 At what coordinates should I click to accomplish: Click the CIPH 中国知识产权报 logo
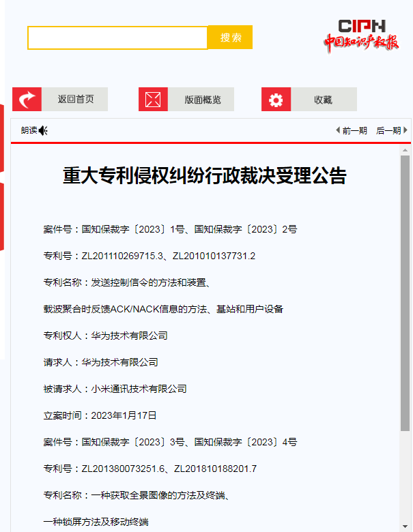pyautogui.click(x=361, y=36)
